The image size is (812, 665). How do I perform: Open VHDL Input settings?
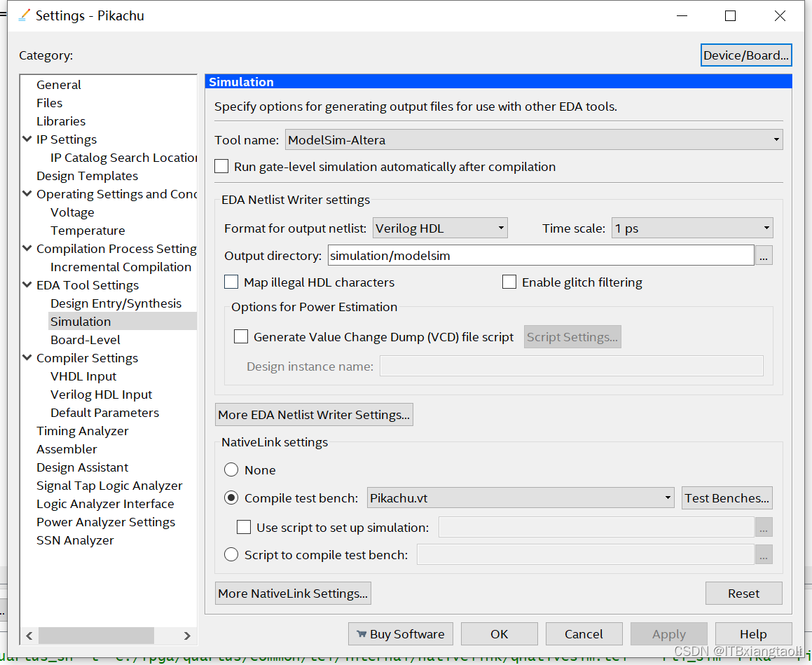83,376
